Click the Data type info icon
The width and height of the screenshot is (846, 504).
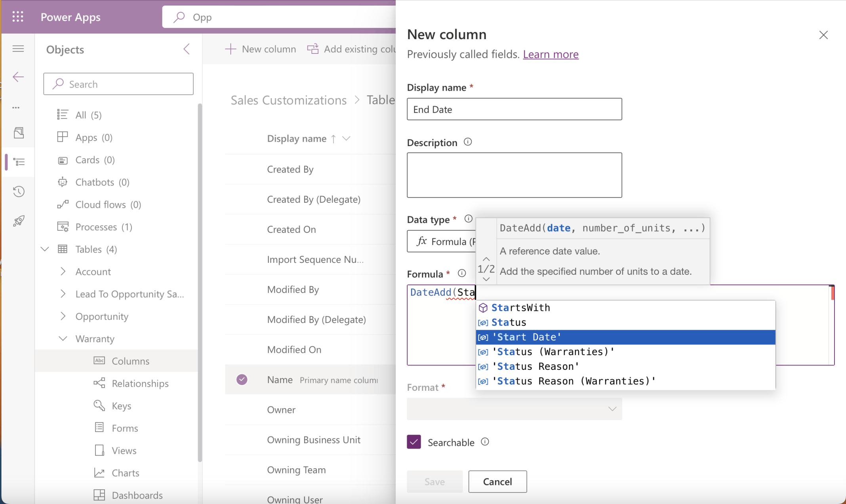[468, 219]
